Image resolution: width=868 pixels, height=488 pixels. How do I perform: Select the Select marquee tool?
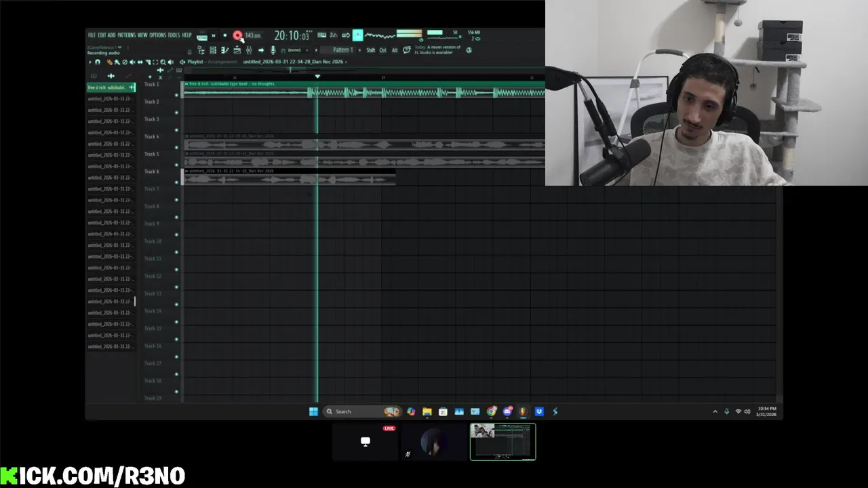pyautogui.click(x=155, y=62)
